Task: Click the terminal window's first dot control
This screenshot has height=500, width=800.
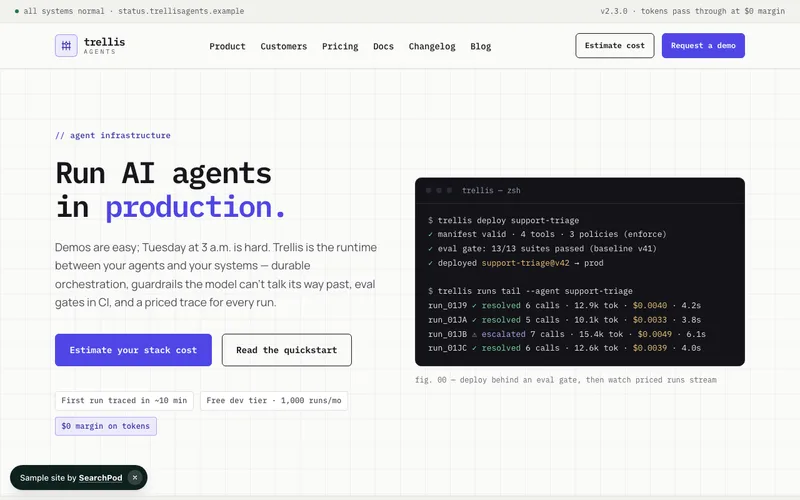Action: 429,190
